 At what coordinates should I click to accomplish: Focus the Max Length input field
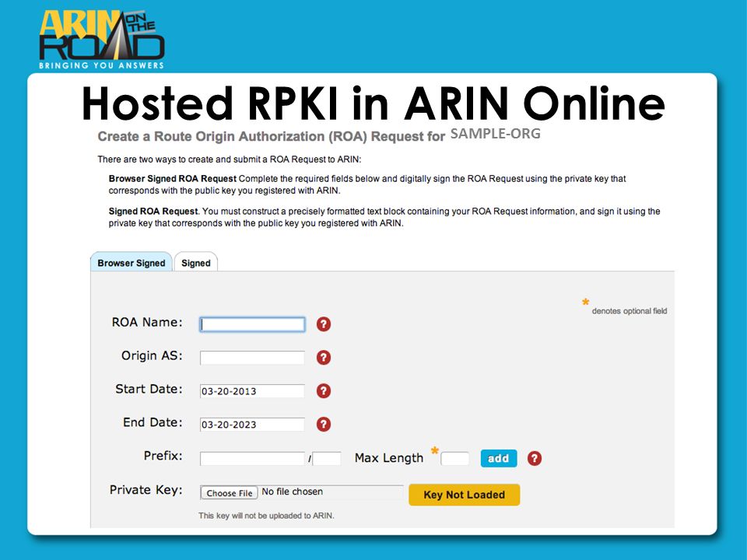[455, 459]
